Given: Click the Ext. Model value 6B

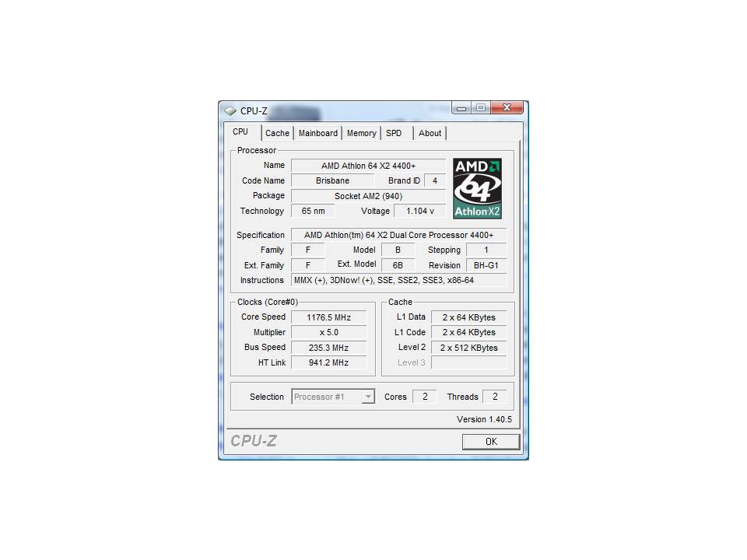Looking at the screenshot, I should pyautogui.click(x=398, y=265).
